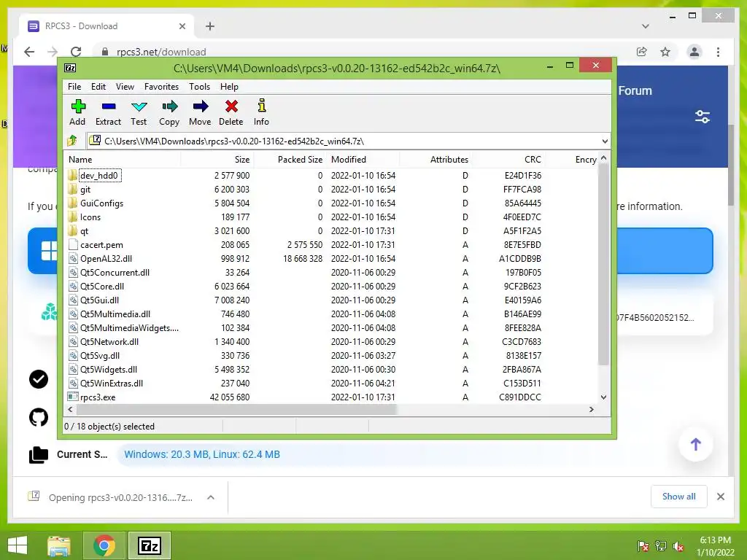Click the Chrome taskbar icon
This screenshot has width=747, height=560.
pyautogui.click(x=104, y=545)
